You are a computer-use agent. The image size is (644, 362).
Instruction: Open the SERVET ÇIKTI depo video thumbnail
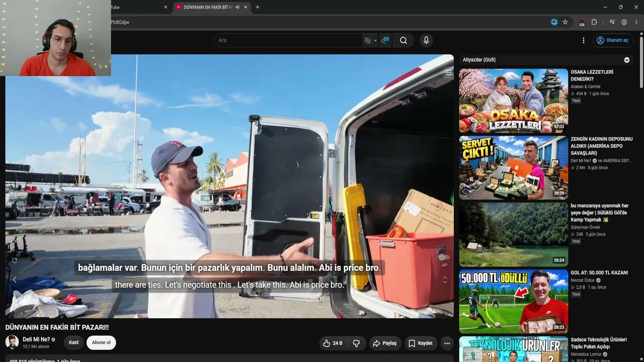(513, 167)
